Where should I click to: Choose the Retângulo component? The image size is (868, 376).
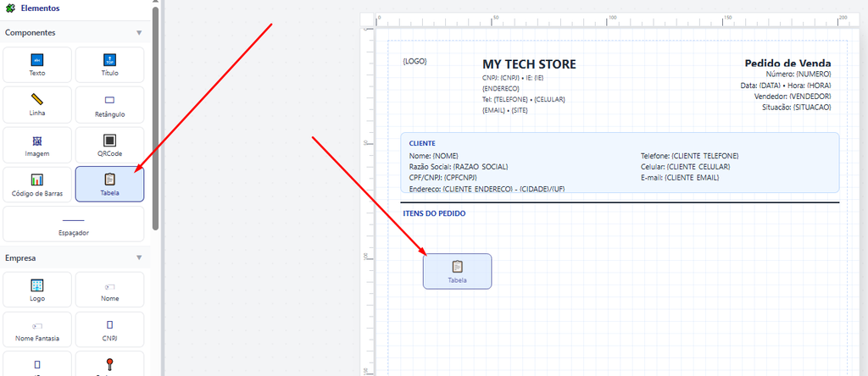(x=109, y=104)
